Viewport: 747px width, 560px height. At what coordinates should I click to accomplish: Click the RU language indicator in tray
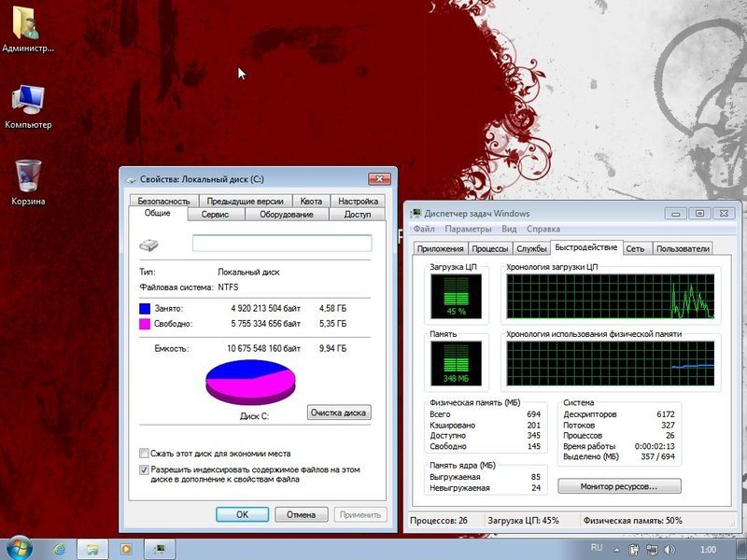(x=598, y=547)
